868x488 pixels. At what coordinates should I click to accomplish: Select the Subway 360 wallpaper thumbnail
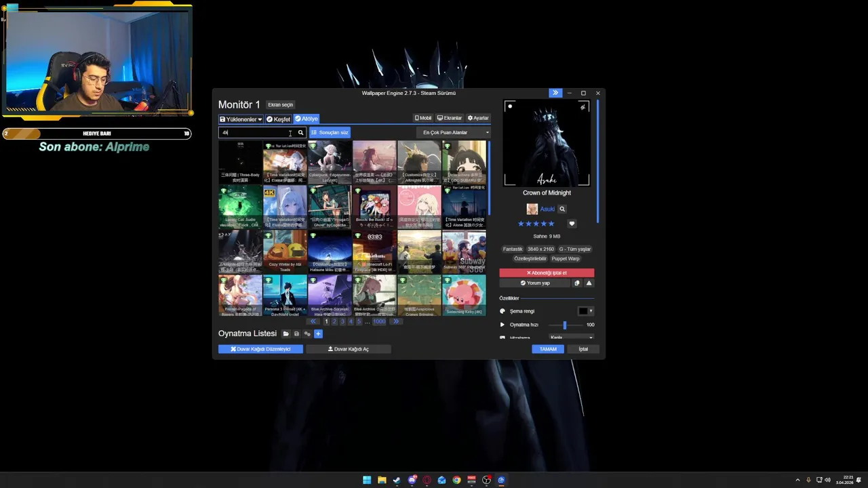coord(464,252)
